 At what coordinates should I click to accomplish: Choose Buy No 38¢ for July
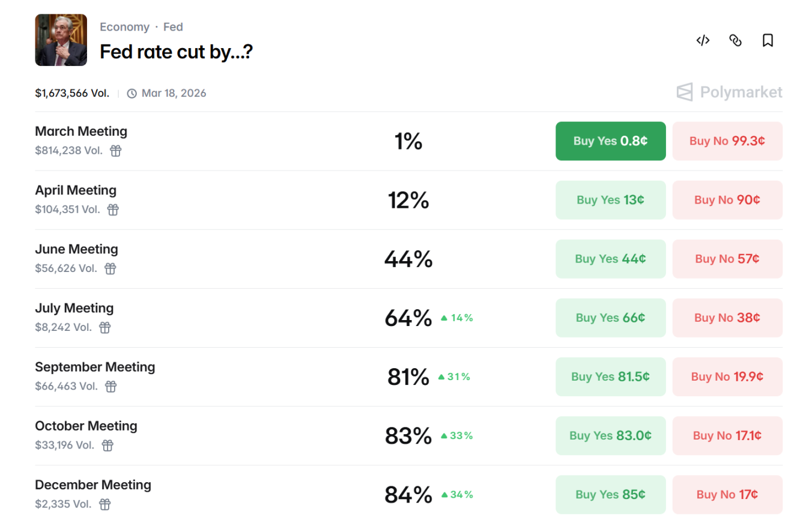click(727, 318)
